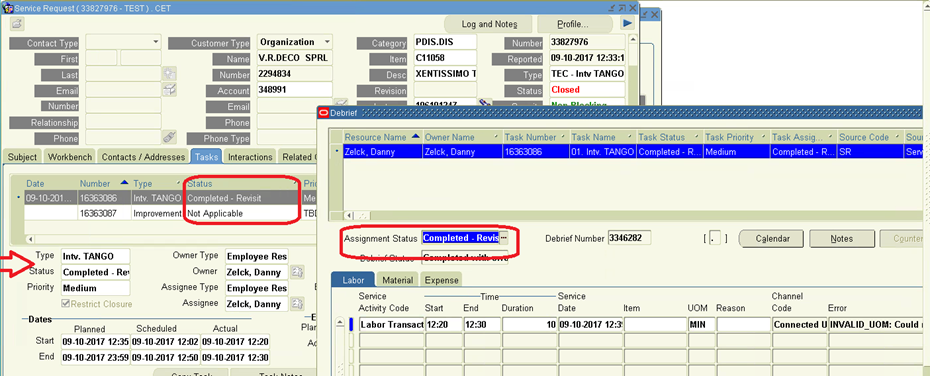Image resolution: width=930 pixels, height=376 pixels.
Task: Switch to the Material tab in Debrief
Action: pyautogui.click(x=397, y=280)
